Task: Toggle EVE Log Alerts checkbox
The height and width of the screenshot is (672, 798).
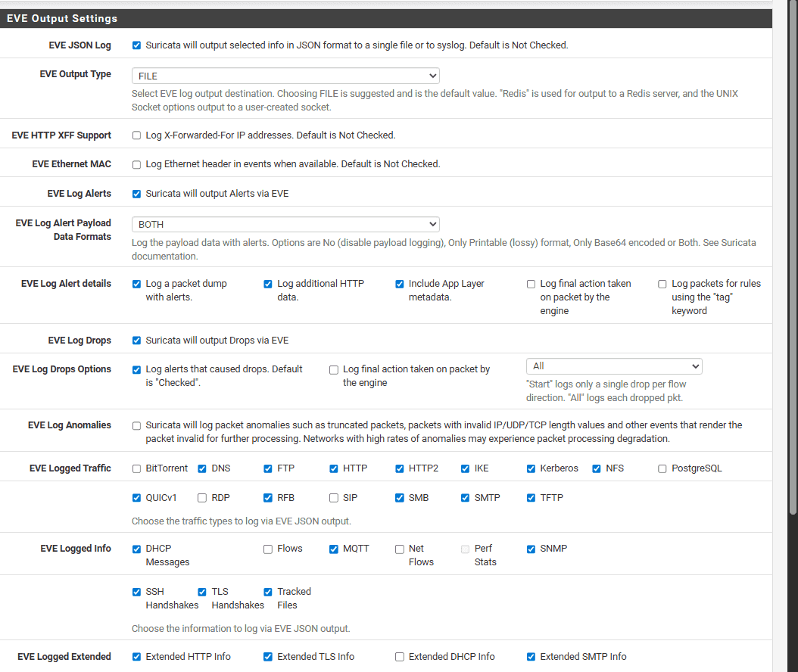Action: [x=136, y=194]
